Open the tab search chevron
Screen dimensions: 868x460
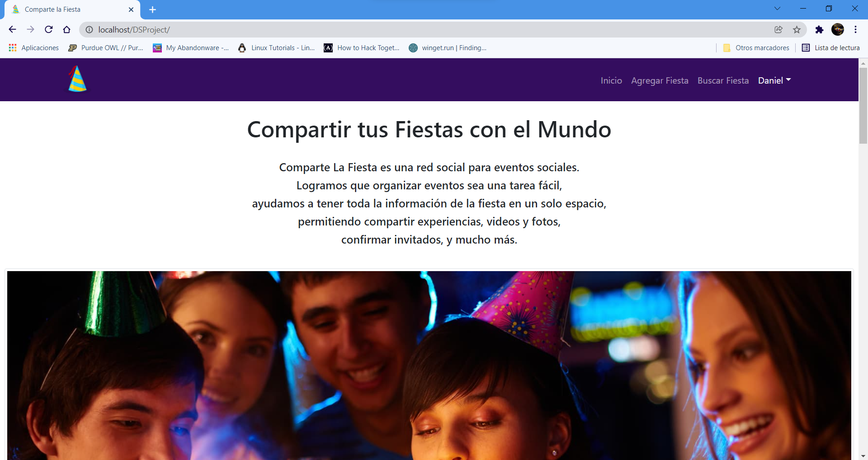coord(777,9)
